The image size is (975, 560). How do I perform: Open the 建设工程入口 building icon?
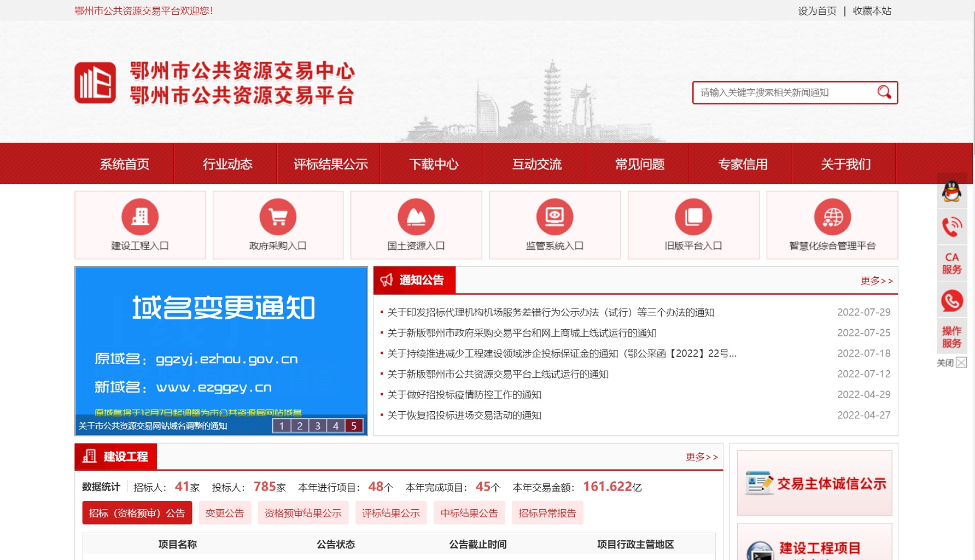pyautogui.click(x=140, y=217)
